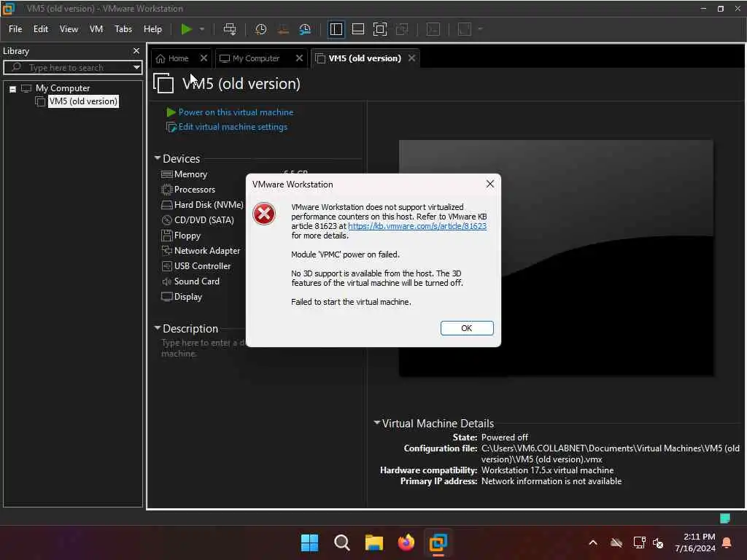Click the Unity mode toolbar icon

pos(402,29)
